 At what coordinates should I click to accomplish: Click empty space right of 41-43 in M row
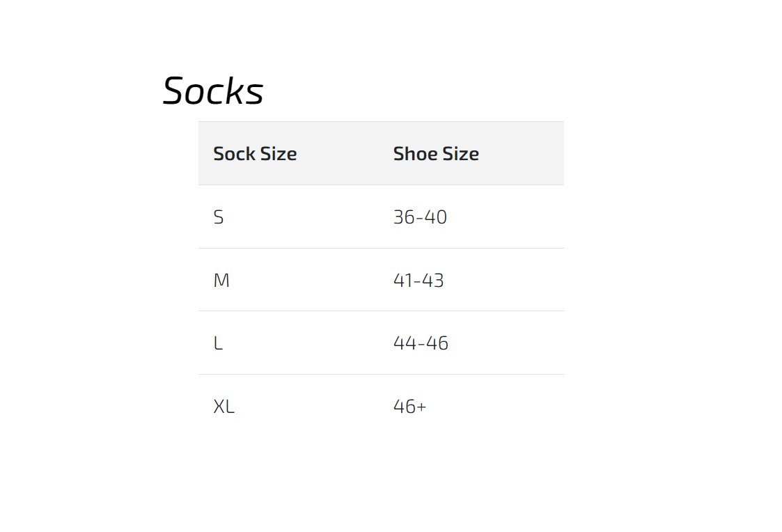508,281
